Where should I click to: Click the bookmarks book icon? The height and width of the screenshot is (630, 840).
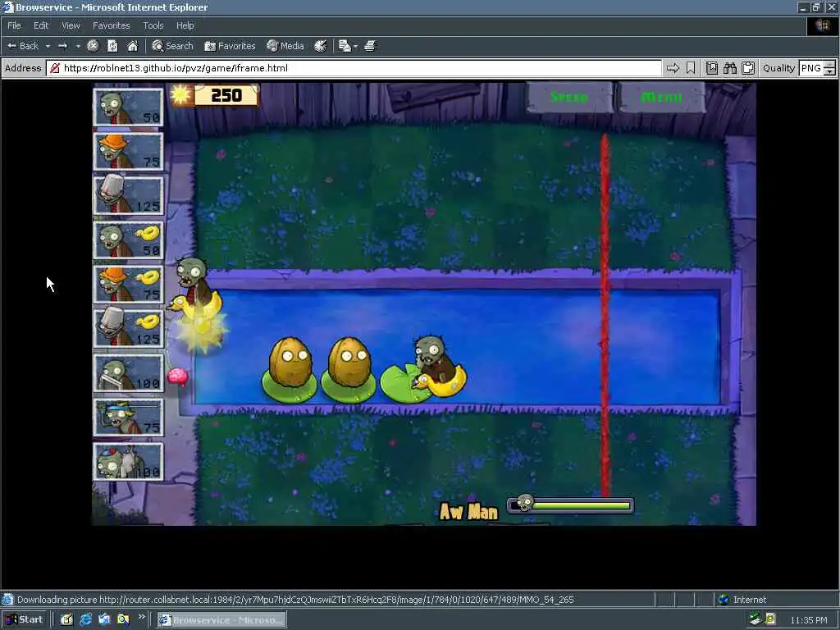(711, 68)
